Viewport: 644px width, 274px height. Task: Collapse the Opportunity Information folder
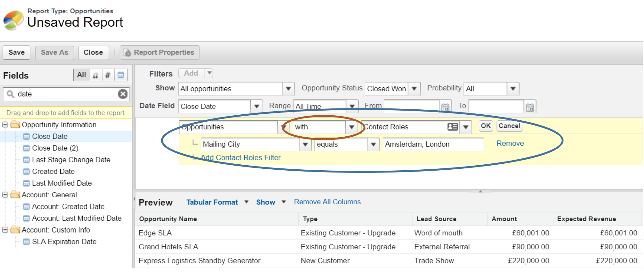point(5,125)
